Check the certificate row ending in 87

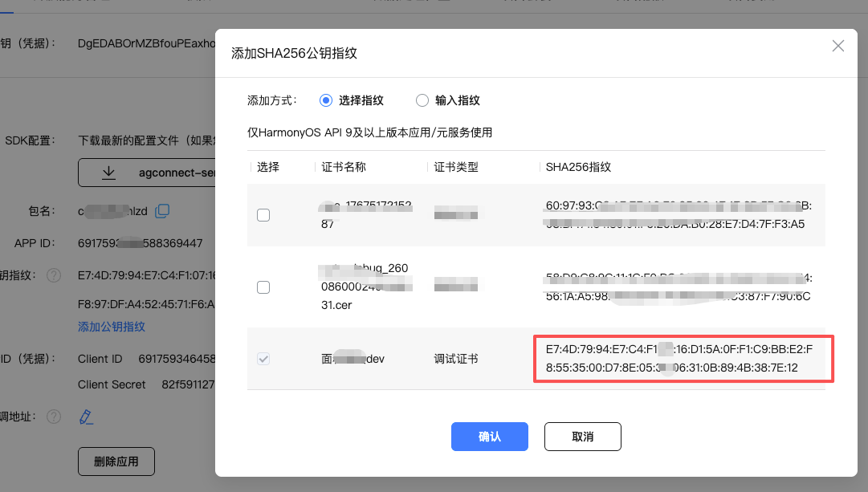[x=263, y=215]
